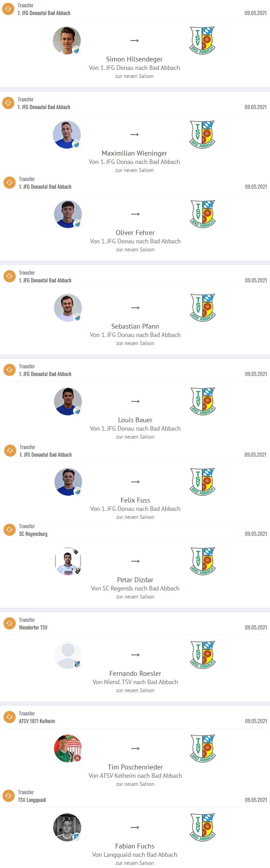Click the orange transfer icon beside Simon Hilsendeger's entry
This screenshot has height=868, width=270.
[8, 9]
